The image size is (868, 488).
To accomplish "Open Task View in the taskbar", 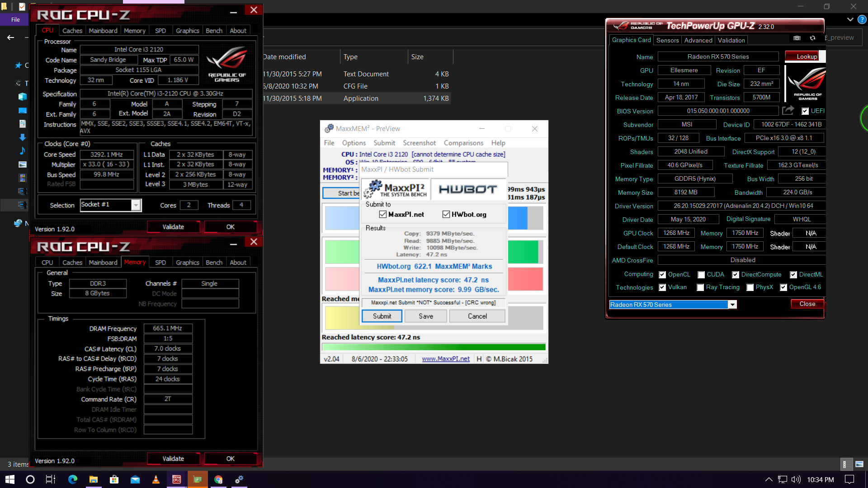I will click(51, 479).
